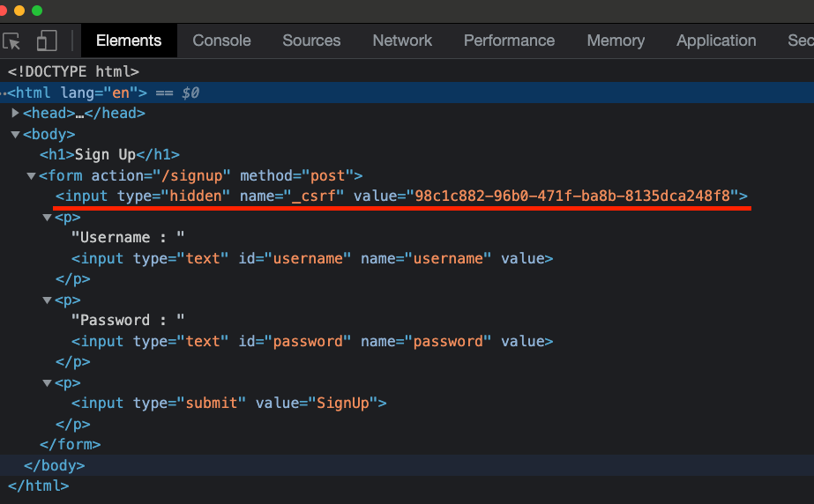Switch to the Elements tab
Image resolution: width=814 pixels, height=504 pixels.
[128, 41]
